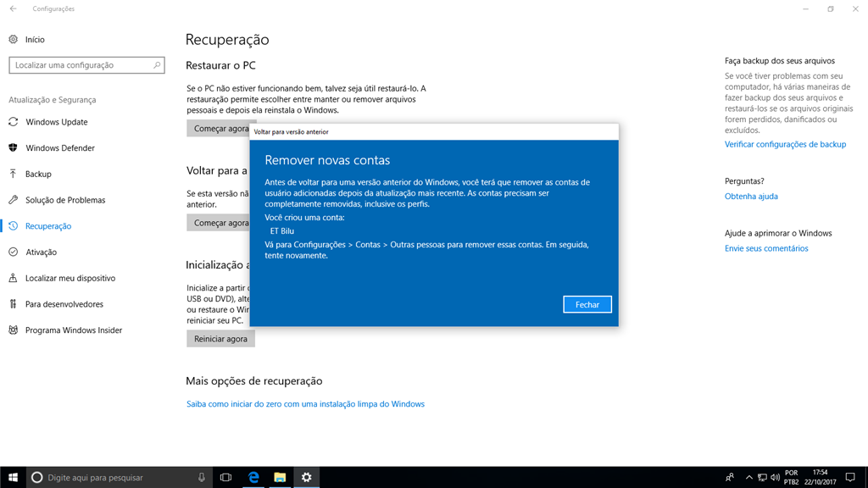Click the Ativação checkmark circle icon

click(x=14, y=252)
